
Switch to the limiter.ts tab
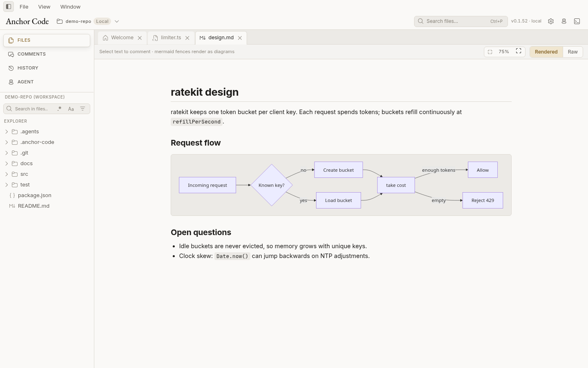171,38
